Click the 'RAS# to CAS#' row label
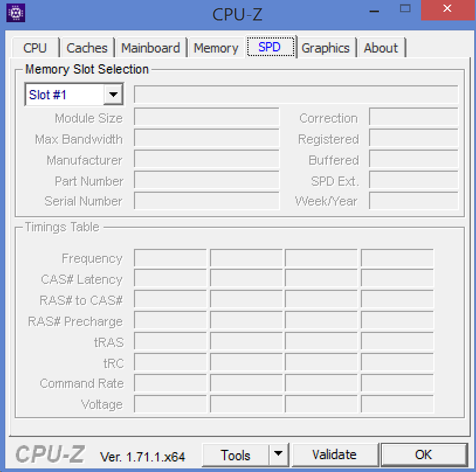This screenshot has width=476, height=472. tap(81, 300)
